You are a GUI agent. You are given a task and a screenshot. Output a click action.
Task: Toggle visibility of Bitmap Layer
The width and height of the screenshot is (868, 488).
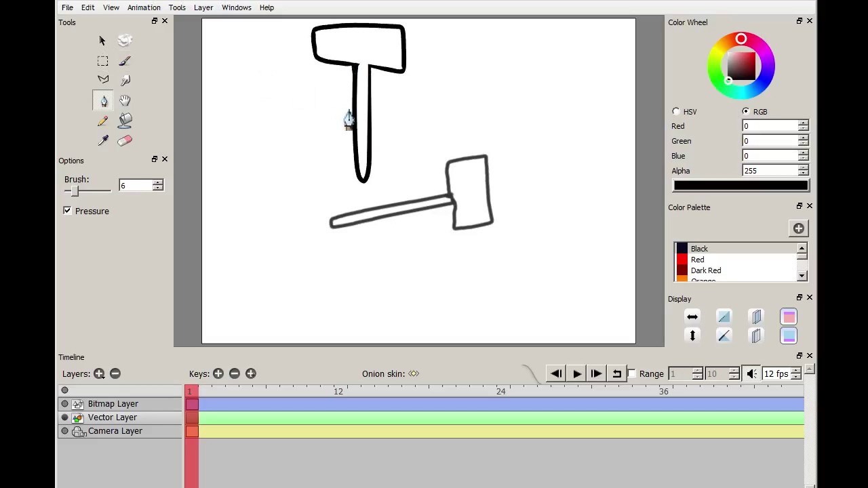click(65, 404)
